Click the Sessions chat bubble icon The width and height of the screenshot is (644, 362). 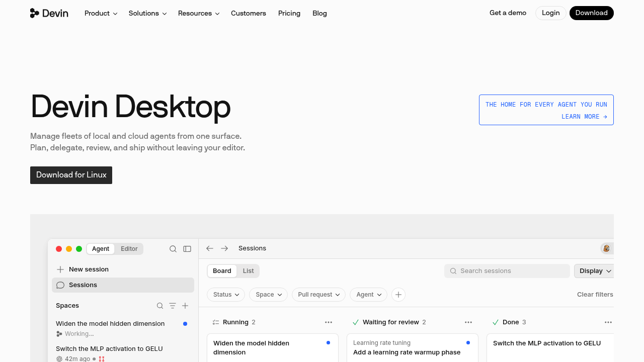pyautogui.click(x=60, y=285)
